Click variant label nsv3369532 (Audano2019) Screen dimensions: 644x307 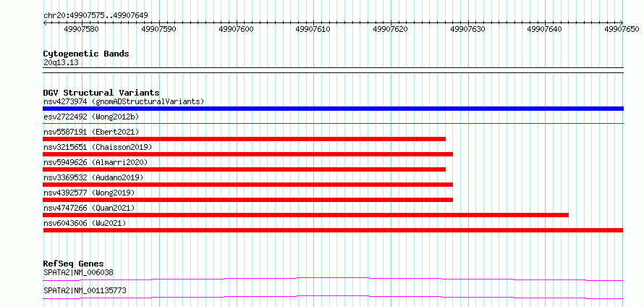click(93, 177)
